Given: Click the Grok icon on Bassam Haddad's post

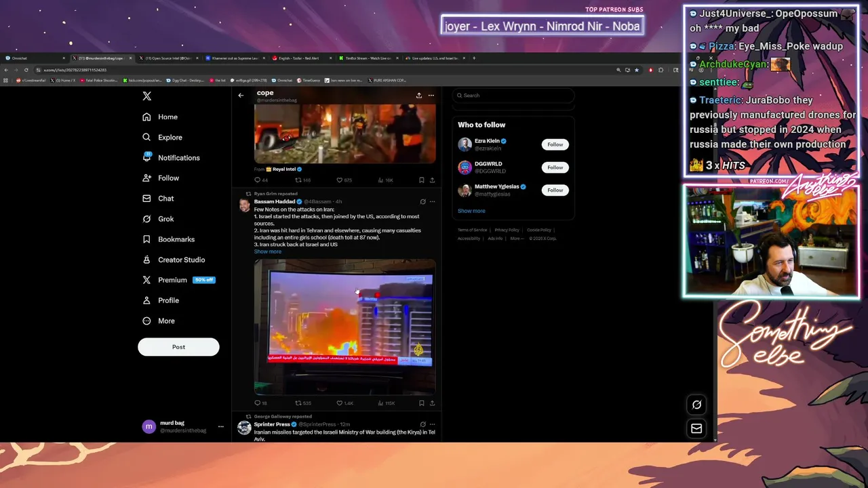Looking at the screenshot, I should pos(422,201).
